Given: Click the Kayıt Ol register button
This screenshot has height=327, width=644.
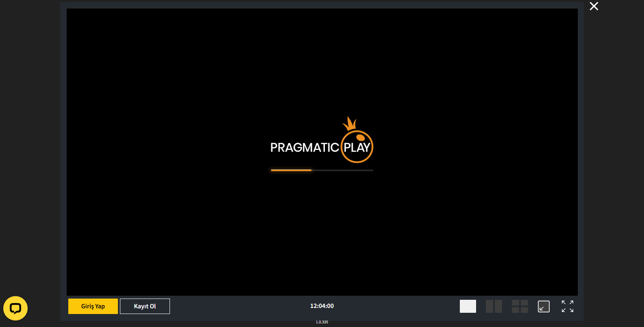Looking at the screenshot, I should [x=145, y=306].
